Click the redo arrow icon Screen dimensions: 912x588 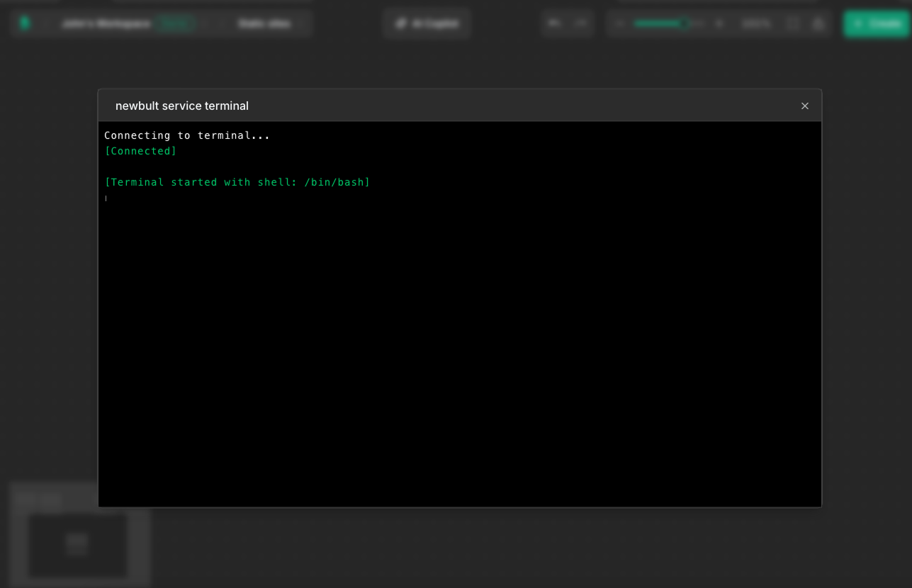tap(580, 23)
